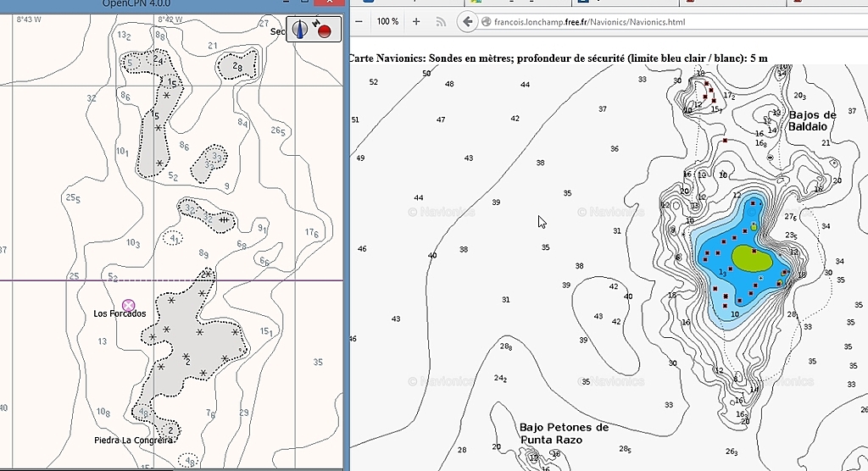868x471 pixels.
Task: Go back with the browser back arrow
Action: (x=467, y=21)
